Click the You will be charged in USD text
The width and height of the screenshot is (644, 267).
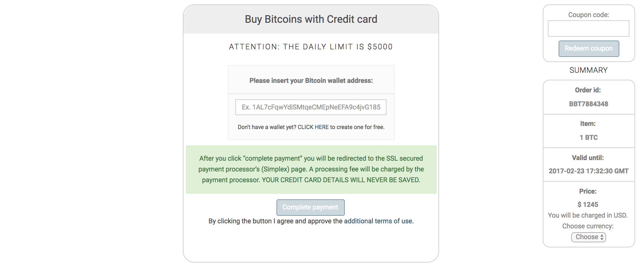(x=588, y=215)
